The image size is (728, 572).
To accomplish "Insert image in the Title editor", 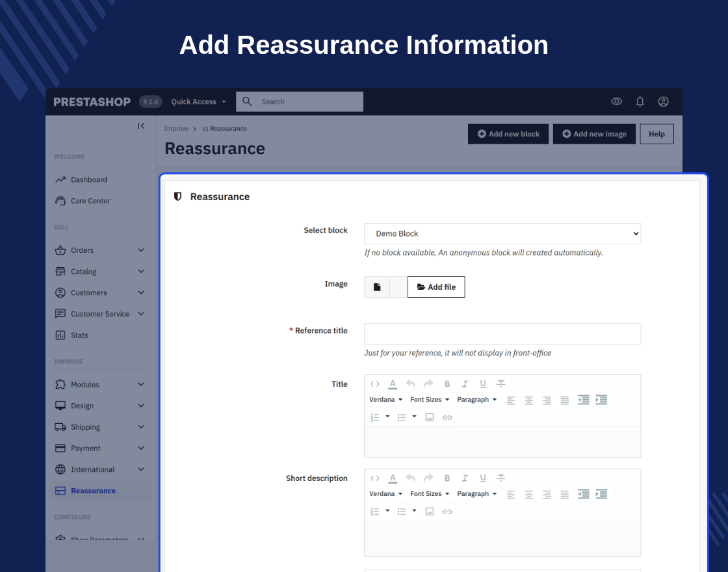I will 430,417.
